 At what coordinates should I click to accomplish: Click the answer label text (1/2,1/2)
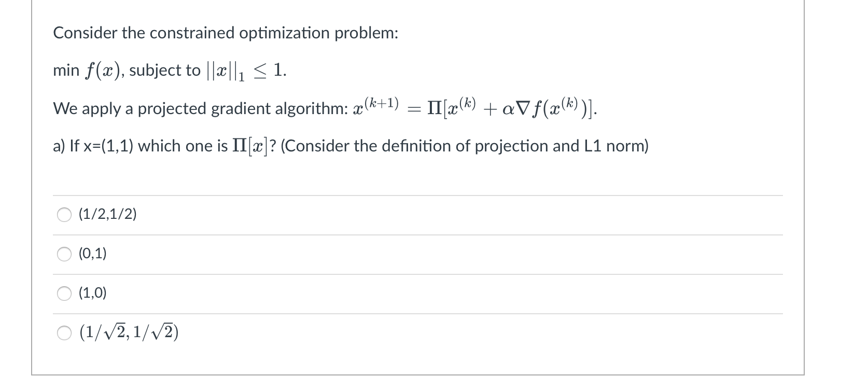point(107,215)
